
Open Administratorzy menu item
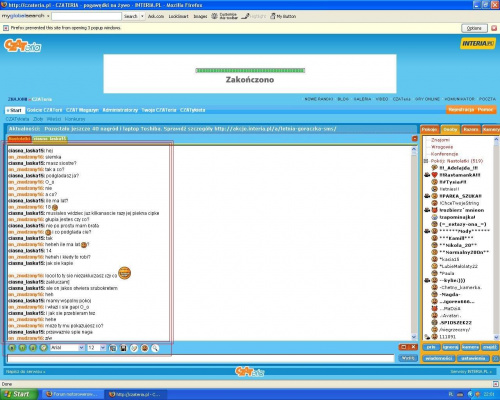pyautogui.click(x=120, y=110)
